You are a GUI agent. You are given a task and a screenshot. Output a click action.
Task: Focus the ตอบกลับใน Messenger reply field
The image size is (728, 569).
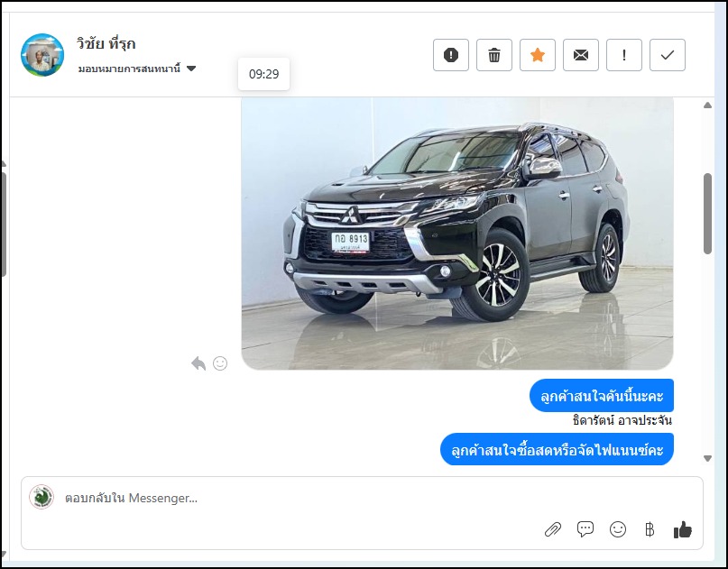tap(362, 498)
